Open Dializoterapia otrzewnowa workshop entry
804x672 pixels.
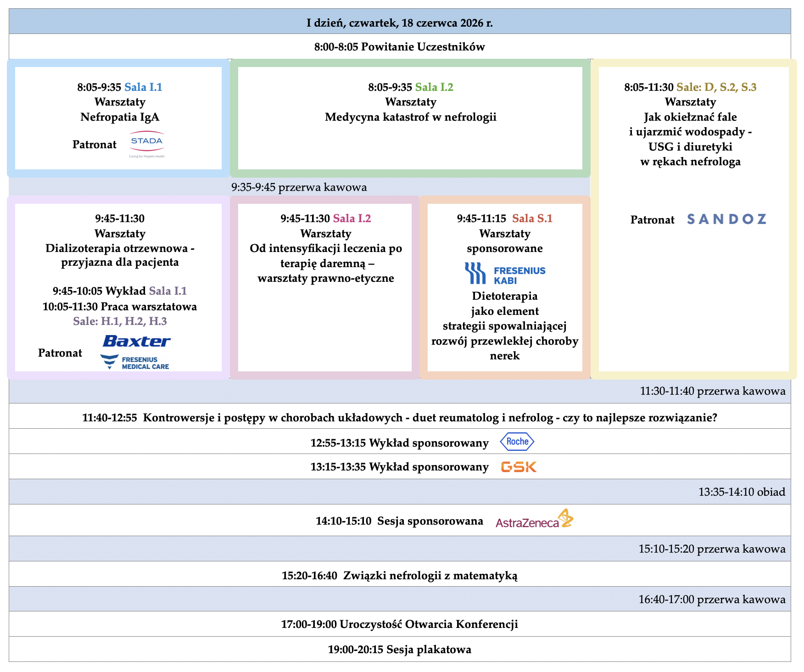click(120, 255)
